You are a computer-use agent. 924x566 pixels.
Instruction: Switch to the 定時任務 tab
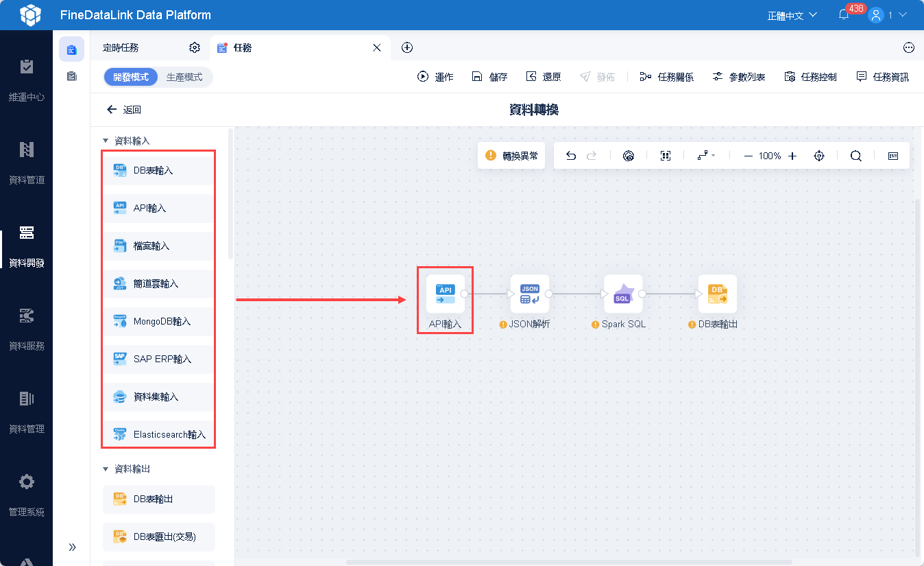click(121, 47)
